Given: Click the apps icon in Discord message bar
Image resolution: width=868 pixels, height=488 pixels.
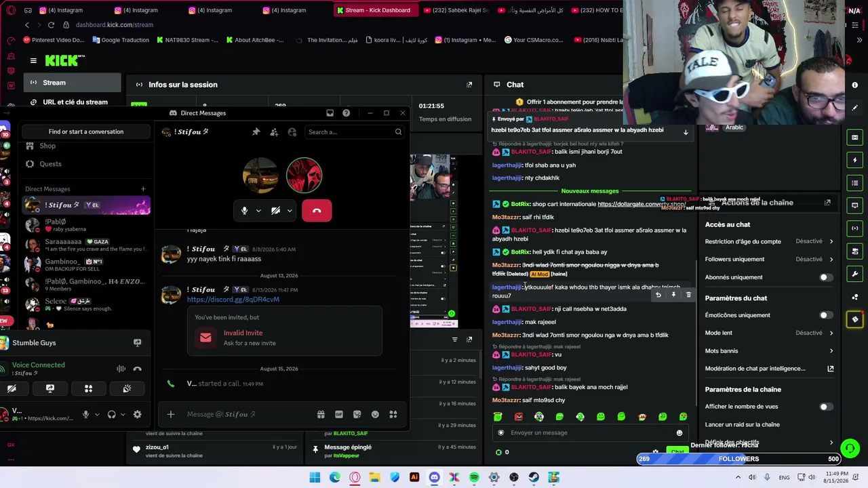Looking at the screenshot, I should tap(393, 414).
